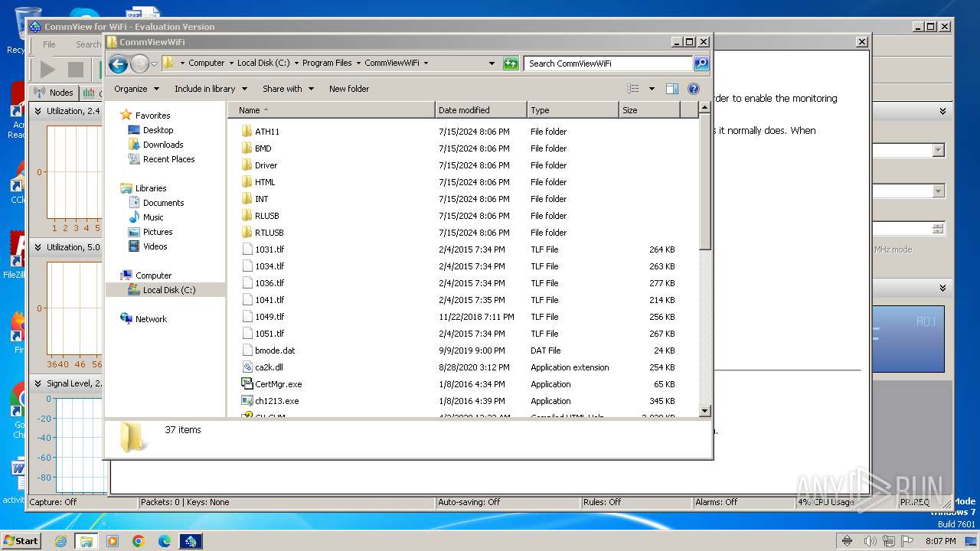The image size is (980, 551).
Task: Refresh the CommViewWiFi folder view
Action: coord(511,64)
